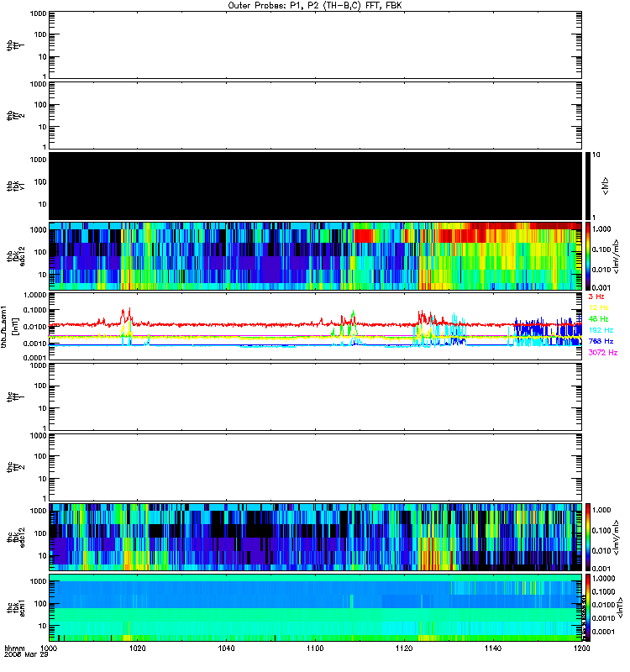
Task: Click the empty thb fff 2 panel
Action: [316, 116]
